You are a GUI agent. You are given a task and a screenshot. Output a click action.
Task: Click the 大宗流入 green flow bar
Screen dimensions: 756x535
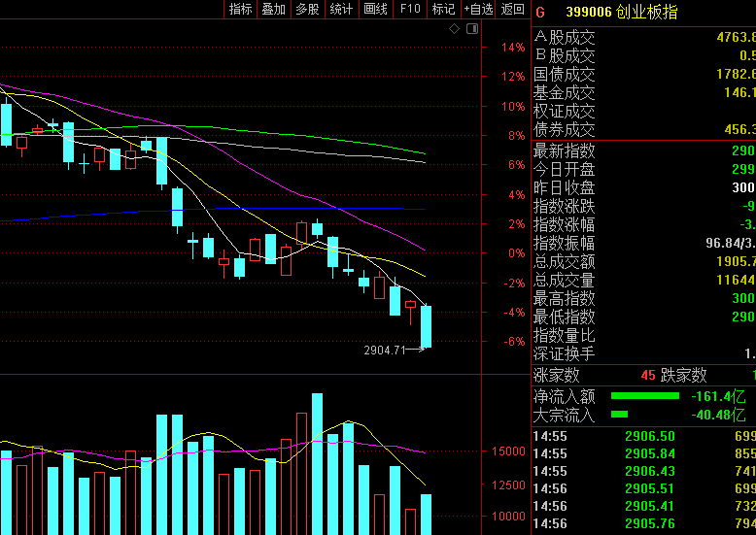[x=619, y=415]
